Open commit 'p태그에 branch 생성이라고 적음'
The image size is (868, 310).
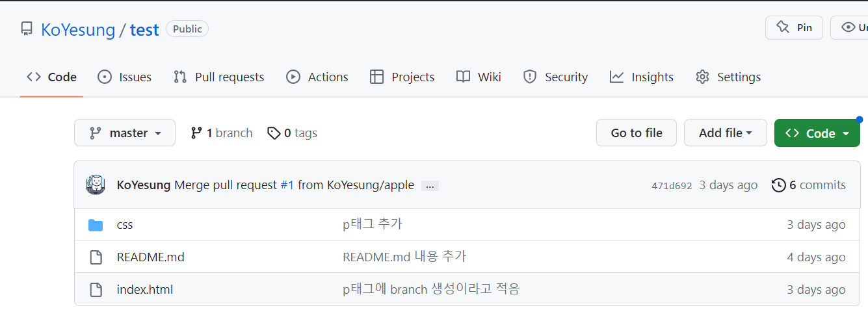431,289
